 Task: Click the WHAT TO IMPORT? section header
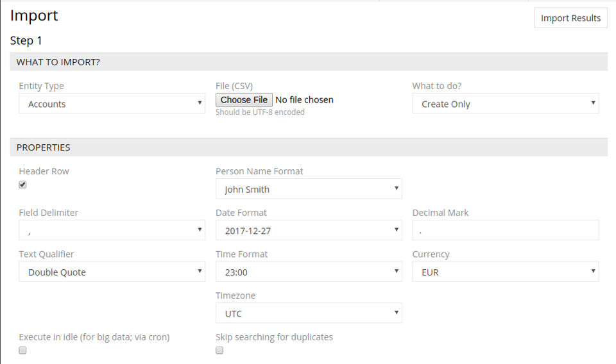(x=58, y=62)
